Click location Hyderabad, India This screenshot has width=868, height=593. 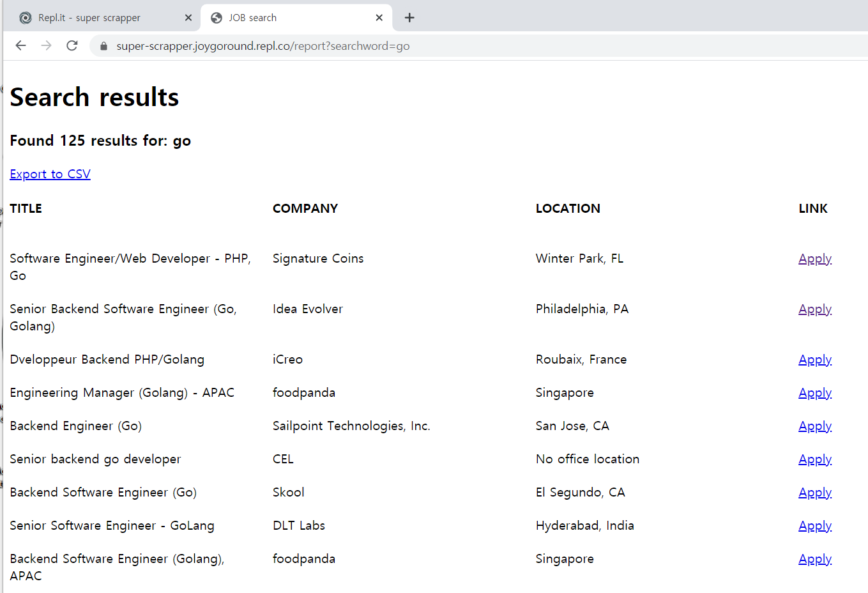(x=585, y=525)
